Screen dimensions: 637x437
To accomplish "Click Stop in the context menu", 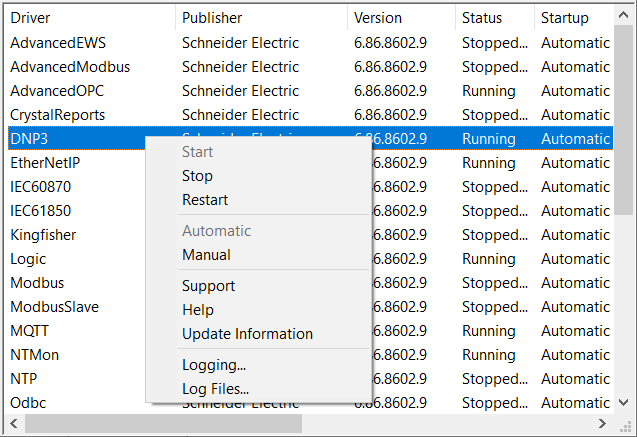I will coord(198,176).
